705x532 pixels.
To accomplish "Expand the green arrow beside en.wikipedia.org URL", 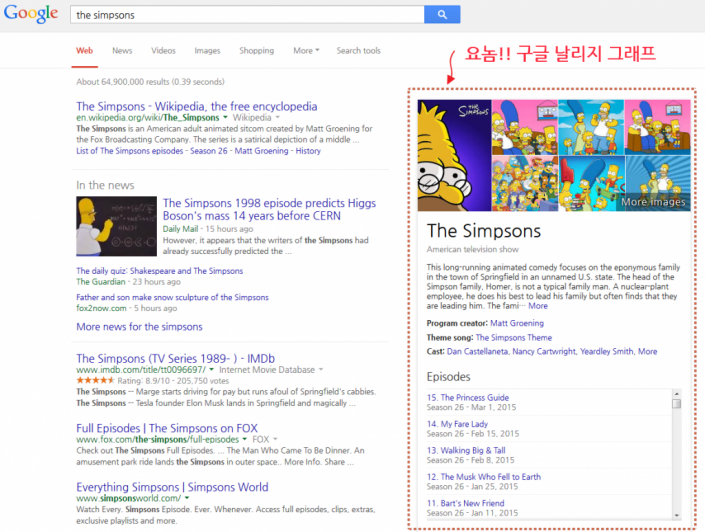I will coord(225,117).
